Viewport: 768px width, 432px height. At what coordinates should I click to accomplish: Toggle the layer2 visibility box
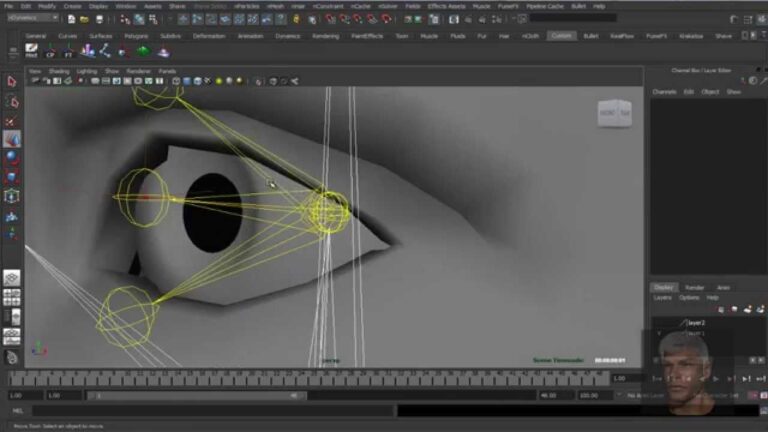(x=660, y=324)
